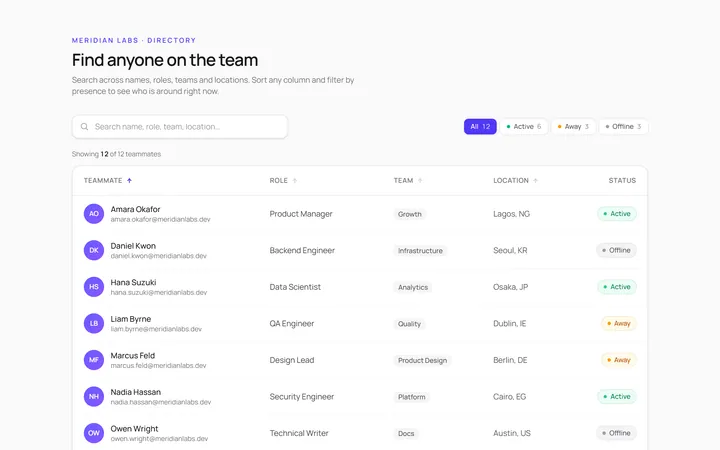Viewport: 720px width, 450px height.
Task: Click the Technical Writer role cell
Action: pos(299,433)
